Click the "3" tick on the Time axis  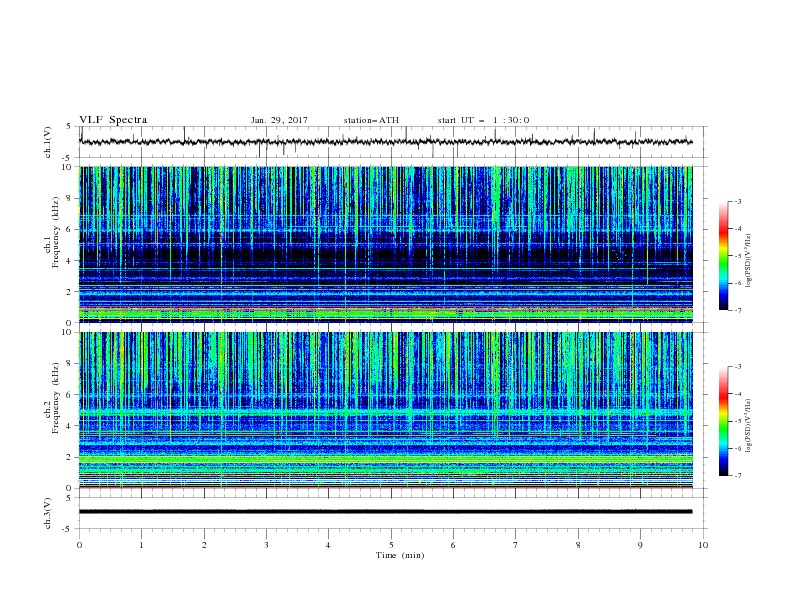[x=266, y=545]
